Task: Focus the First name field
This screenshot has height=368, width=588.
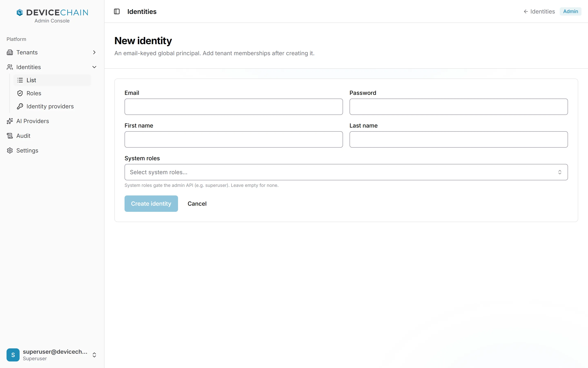Action: (x=234, y=139)
